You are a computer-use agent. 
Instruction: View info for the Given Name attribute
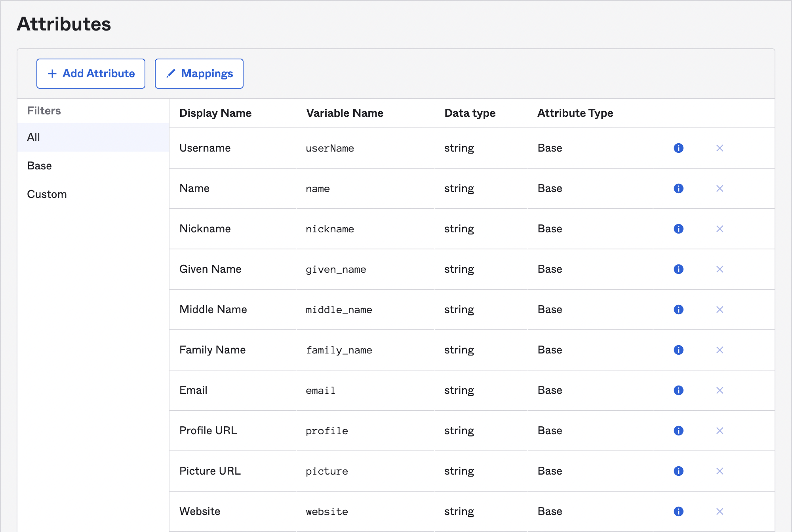pos(678,269)
